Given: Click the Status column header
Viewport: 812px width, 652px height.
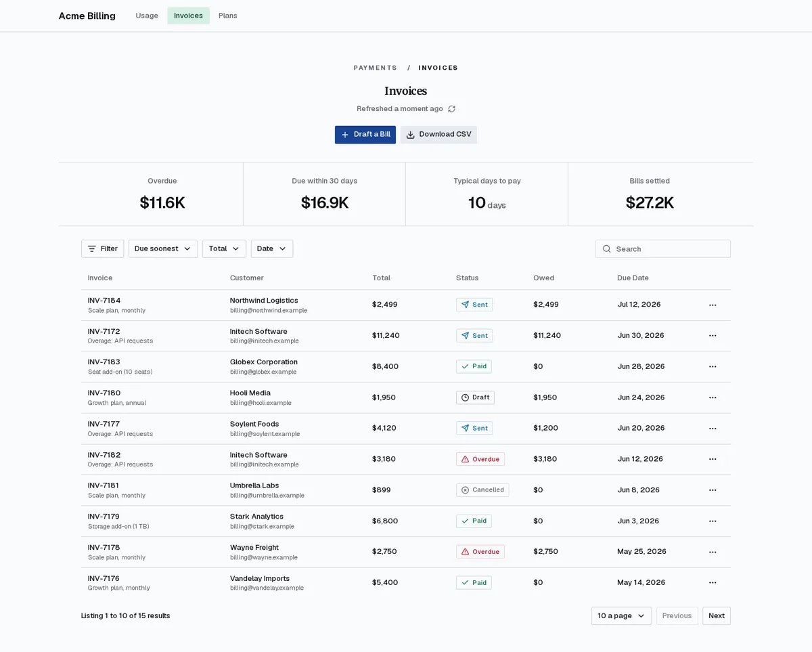Looking at the screenshot, I should [x=467, y=278].
